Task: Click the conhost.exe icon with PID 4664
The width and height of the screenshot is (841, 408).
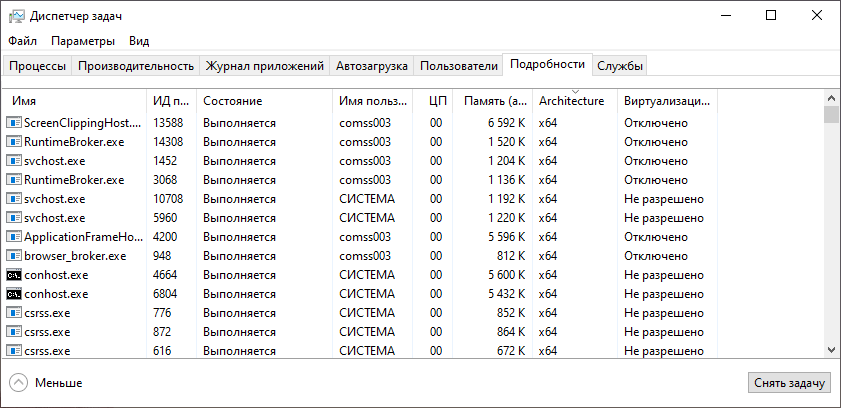Action: (x=14, y=275)
